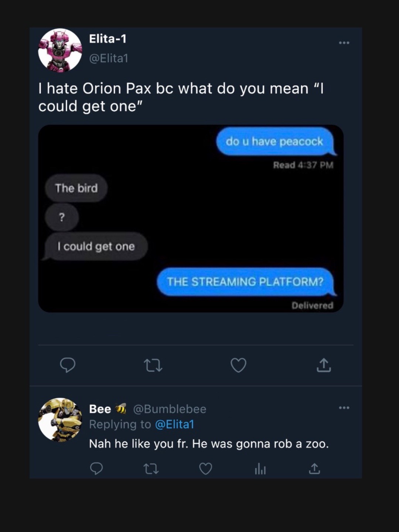Retweet Bee's reply
The width and height of the screenshot is (399, 532).
(x=151, y=469)
